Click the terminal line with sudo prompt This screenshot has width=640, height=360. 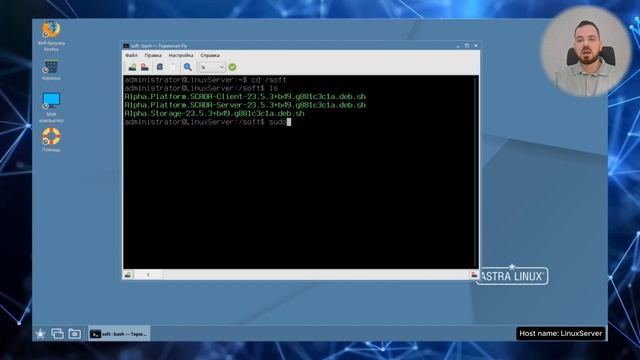207,122
